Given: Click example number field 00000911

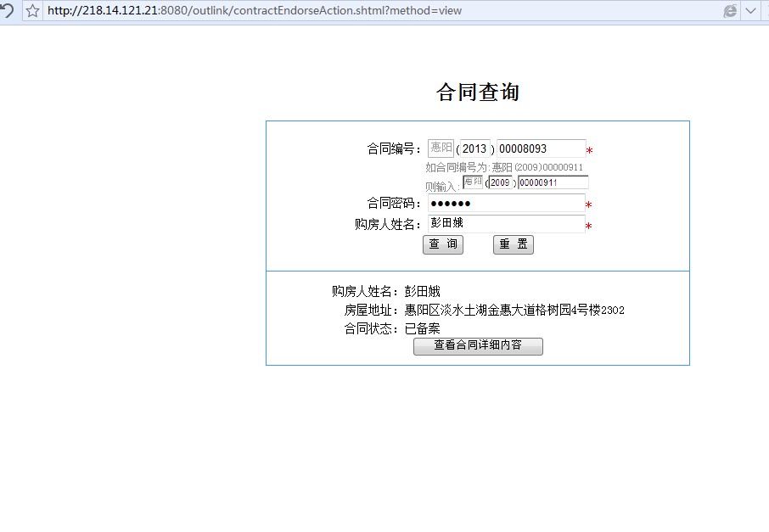Looking at the screenshot, I should 553,182.
